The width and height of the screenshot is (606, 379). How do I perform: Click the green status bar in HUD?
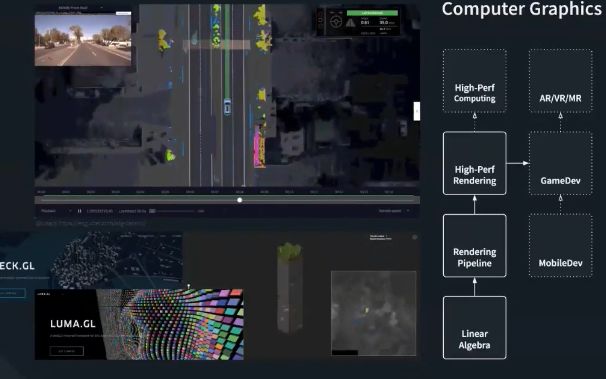pyautogui.click(x=372, y=13)
